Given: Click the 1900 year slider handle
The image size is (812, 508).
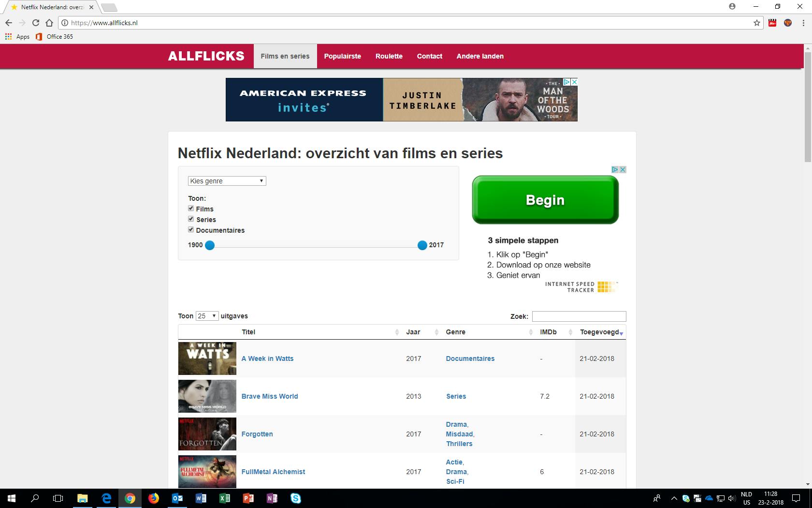Looking at the screenshot, I should [x=210, y=245].
